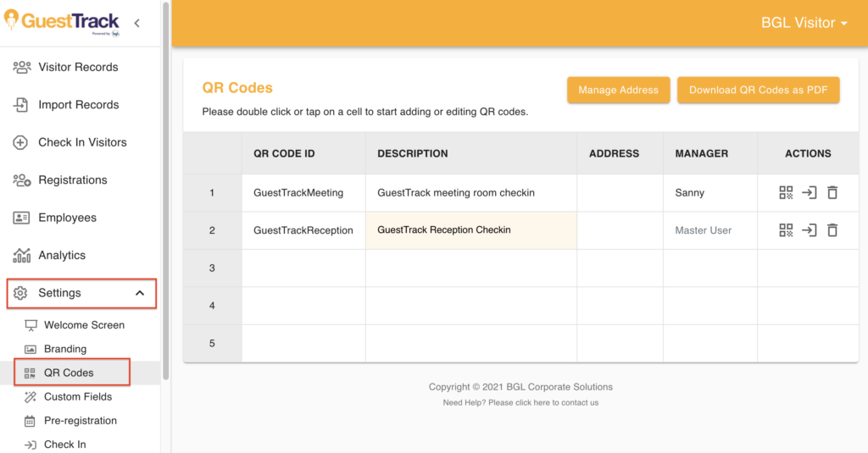The height and width of the screenshot is (453, 868).
Task: Open check-in link for GuestTrackMeeting row
Action: coord(810,192)
